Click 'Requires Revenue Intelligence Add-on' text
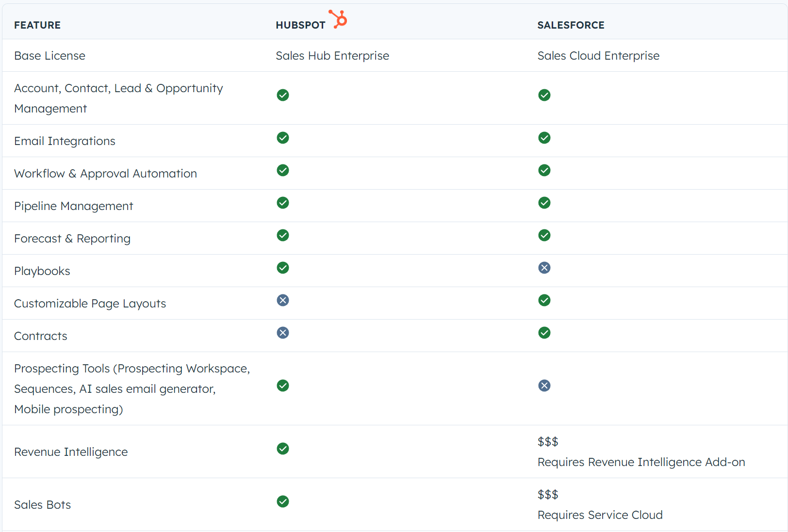 point(641,462)
